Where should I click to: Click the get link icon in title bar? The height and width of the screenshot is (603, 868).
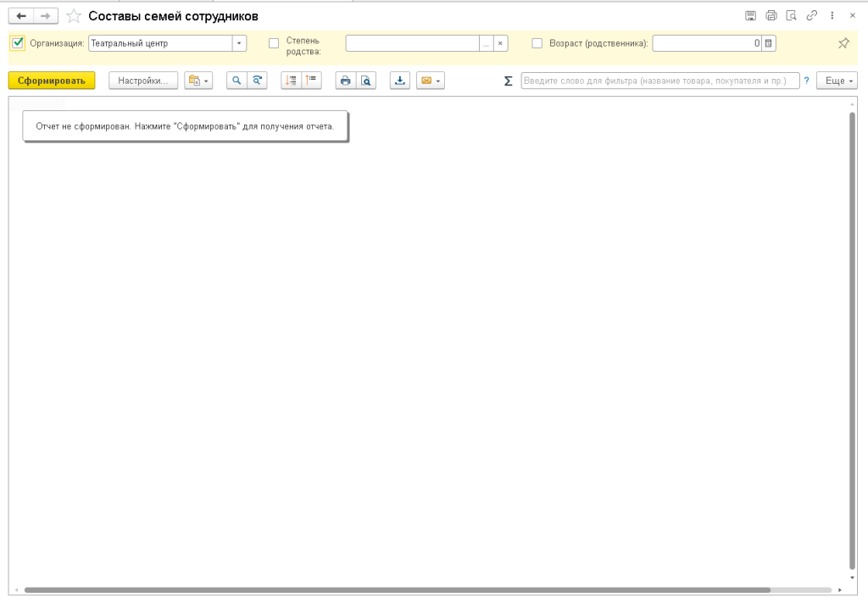click(x=811, y=15)
